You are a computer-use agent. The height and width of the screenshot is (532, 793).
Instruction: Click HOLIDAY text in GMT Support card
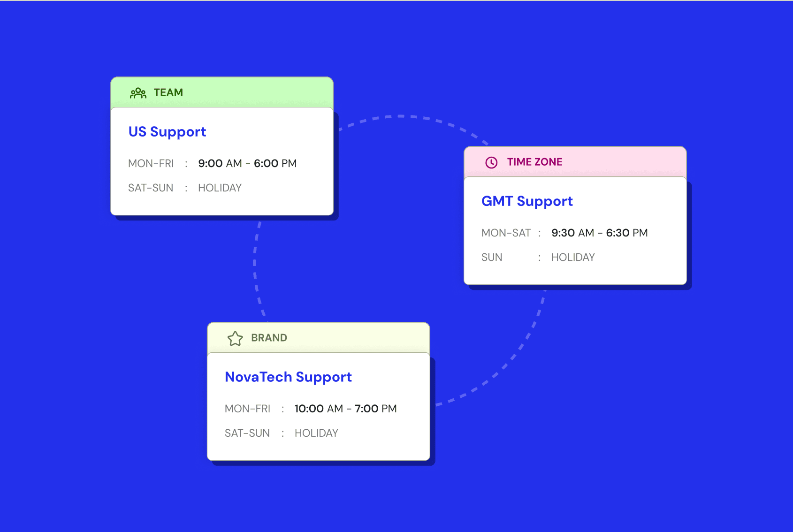573,257
